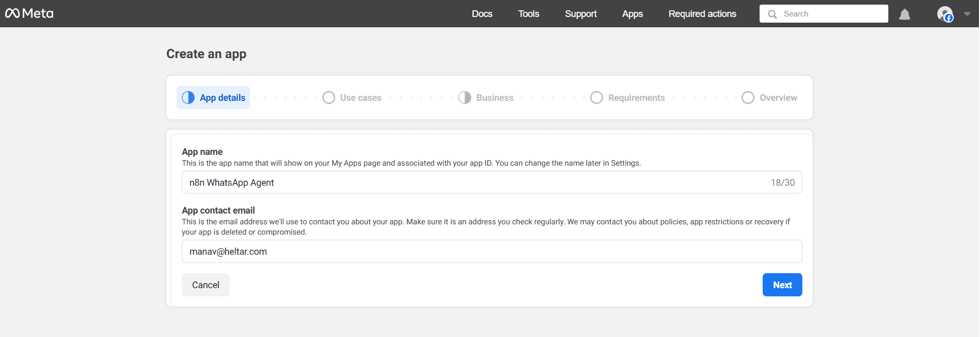
Task: Click into the App contact email field
Action: [x=491, y=252]
